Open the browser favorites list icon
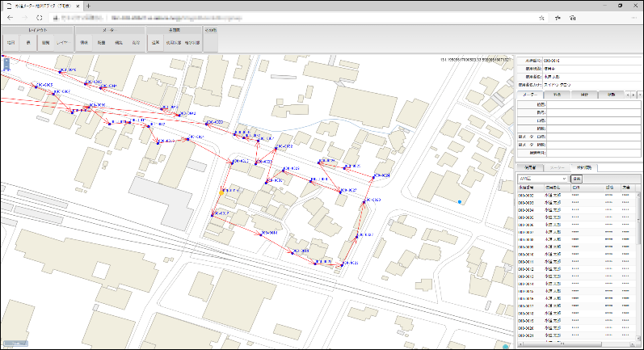This screenshot has width=644, height=350. coord(558,18)
